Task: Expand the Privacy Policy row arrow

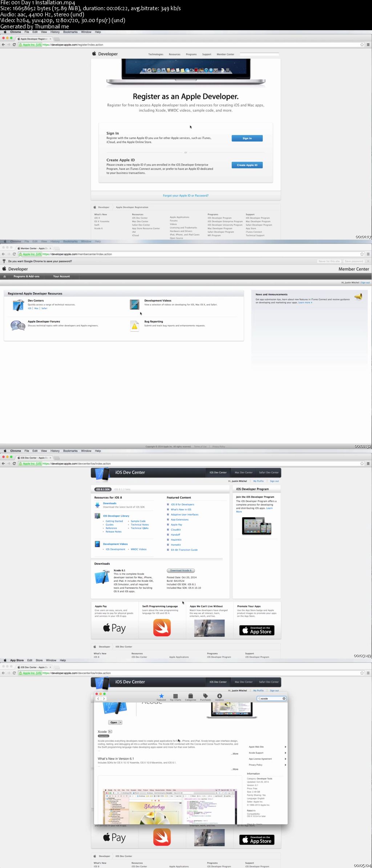Action: tap(285, 765)
